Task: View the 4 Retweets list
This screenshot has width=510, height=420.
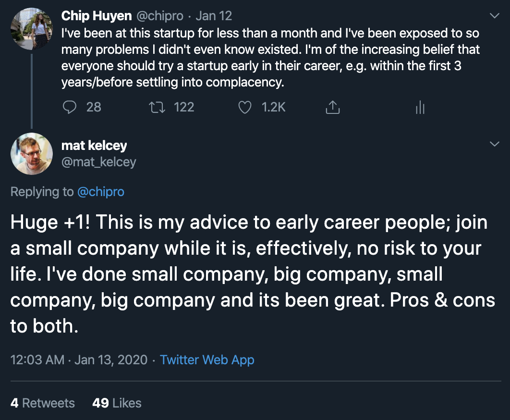Action: [x=43, y=403]
